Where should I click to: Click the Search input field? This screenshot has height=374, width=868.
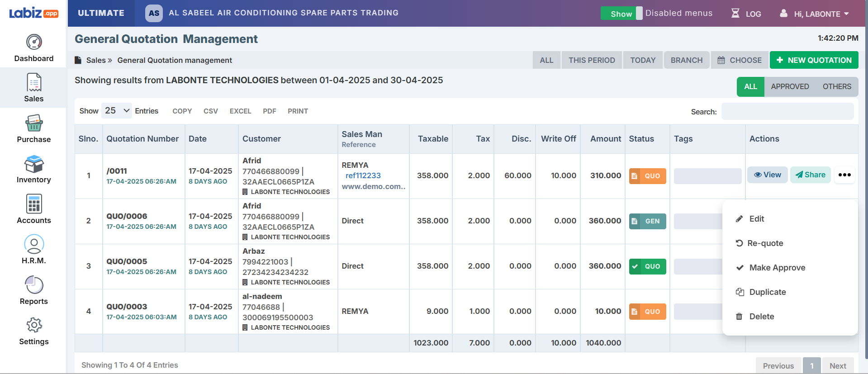coord(787,111)
